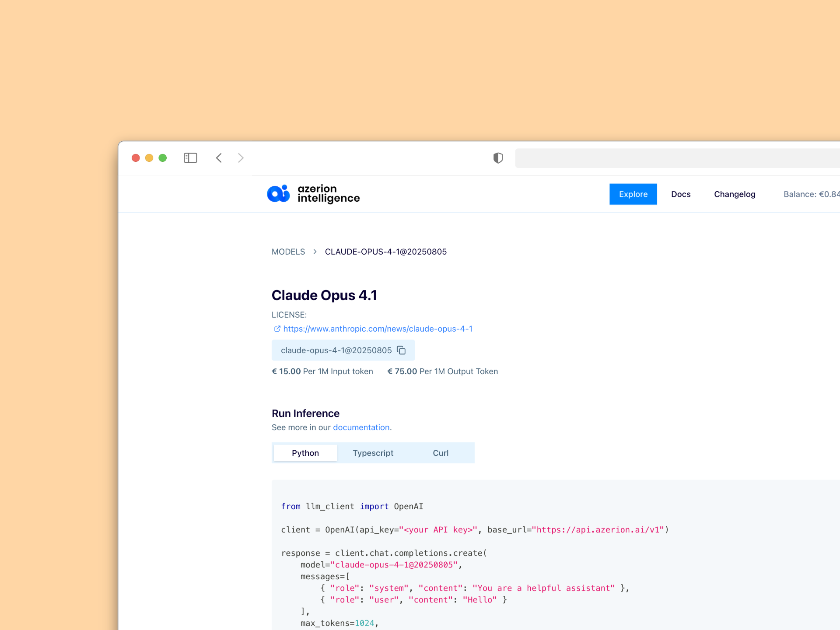Switch to the Curl tab
Screen dimensions: 840x630
(441, 453)
